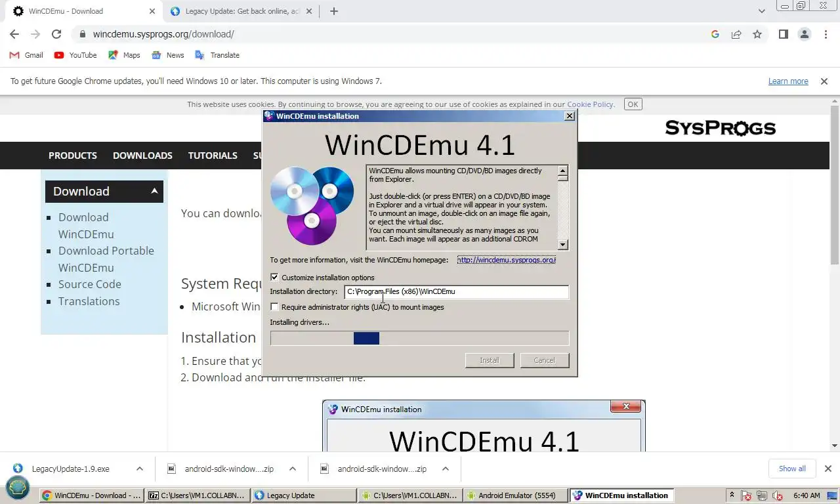Switch to Legacy Update taskbar item
Viewport: 840px width, 504px height.
click(x=304, y=495)
